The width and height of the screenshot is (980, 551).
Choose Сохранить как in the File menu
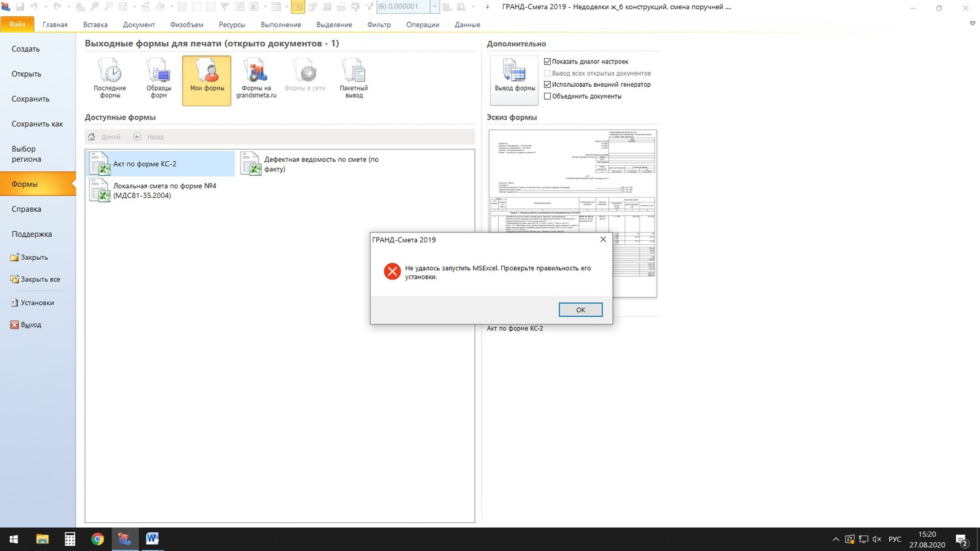click(x=38, y=123)
